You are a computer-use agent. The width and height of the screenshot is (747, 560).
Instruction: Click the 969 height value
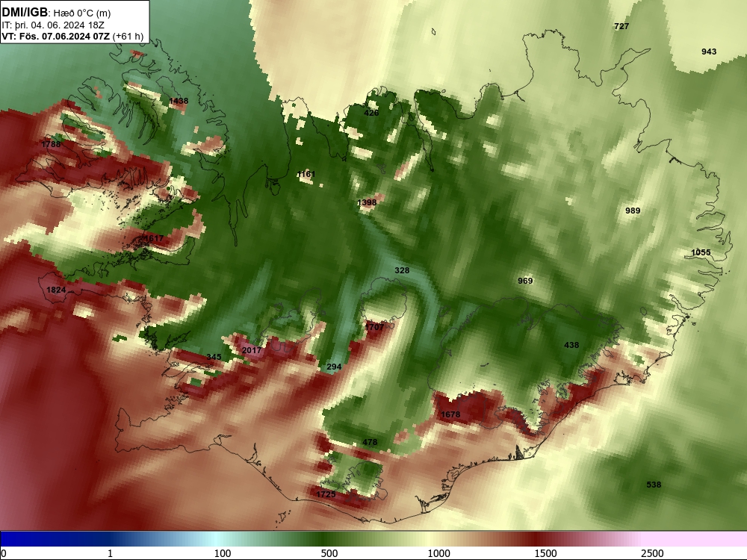[525, 281]
